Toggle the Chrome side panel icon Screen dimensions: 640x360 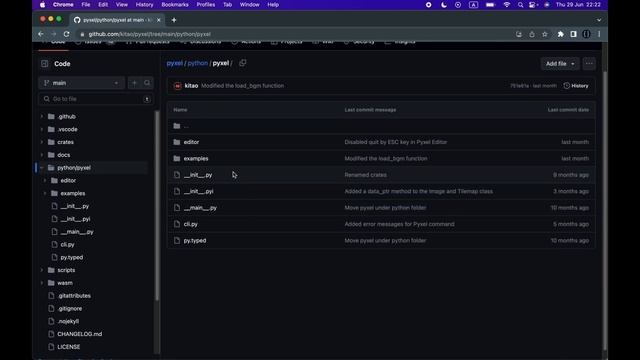(573, 34)
